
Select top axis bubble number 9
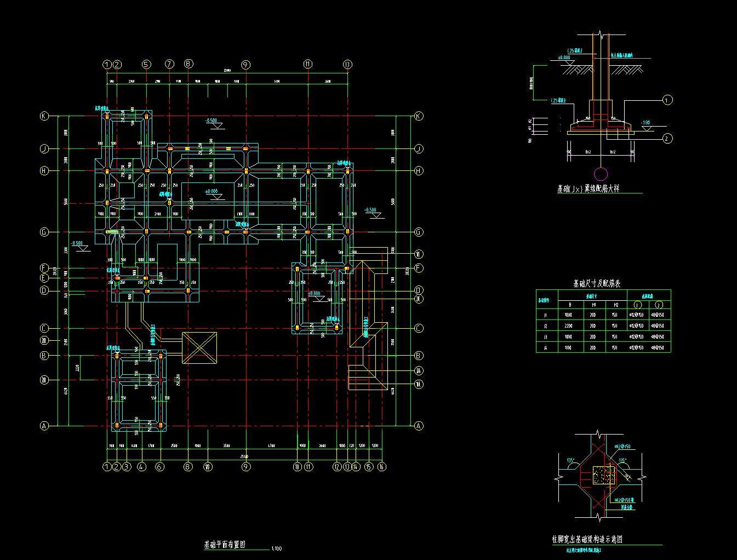tap(246, 65)
